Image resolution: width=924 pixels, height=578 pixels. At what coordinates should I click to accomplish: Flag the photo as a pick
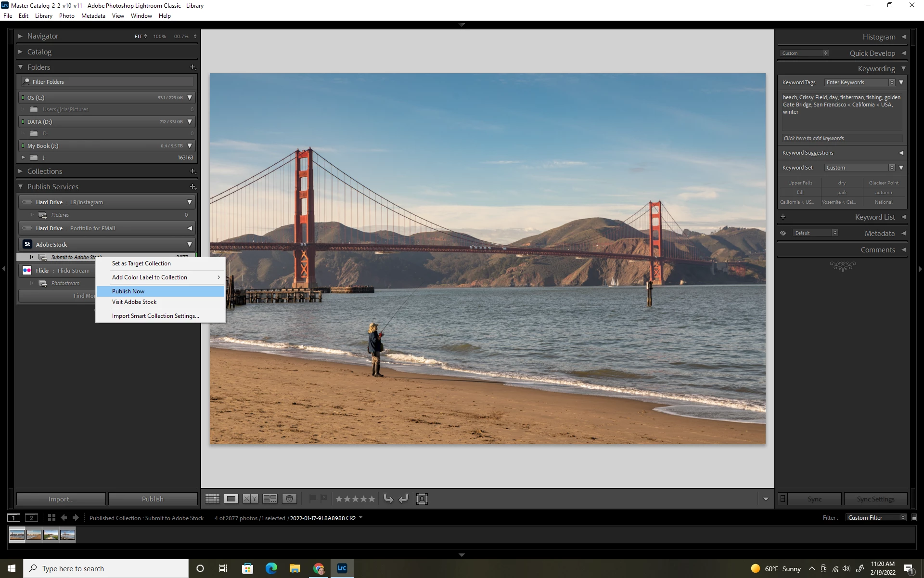tap(313, 499)
